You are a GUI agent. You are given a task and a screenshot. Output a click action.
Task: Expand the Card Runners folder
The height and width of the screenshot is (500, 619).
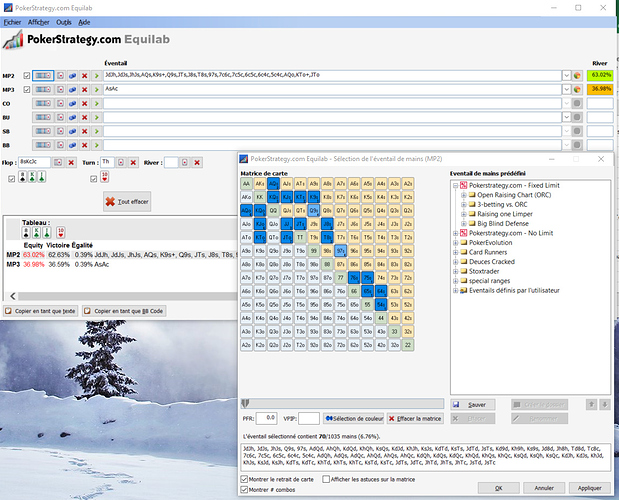tap(455, 252)
